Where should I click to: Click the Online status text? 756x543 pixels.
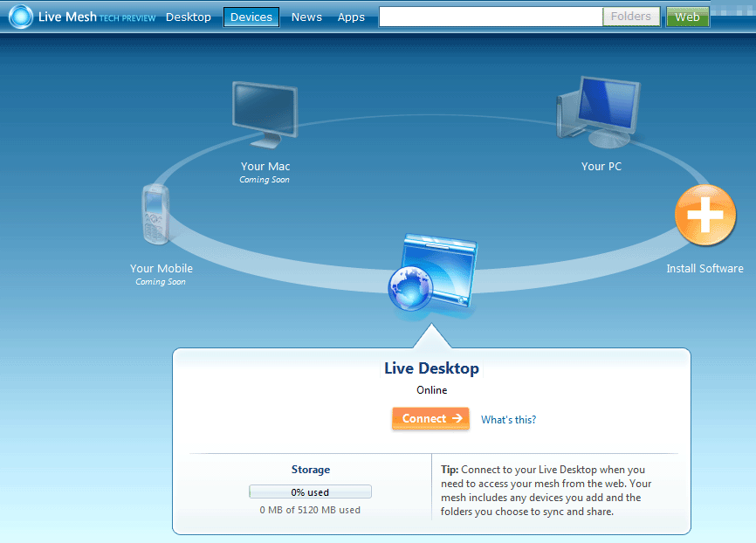coord(431,390)
